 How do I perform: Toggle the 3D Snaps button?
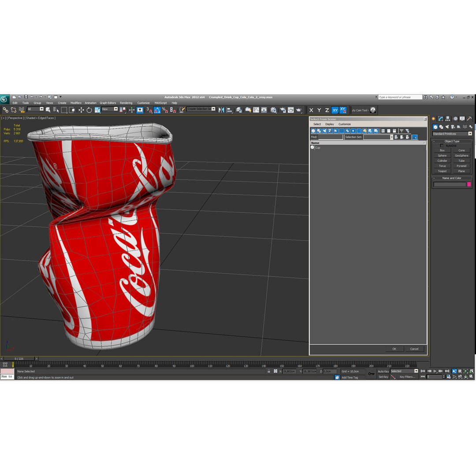point(149,110)
